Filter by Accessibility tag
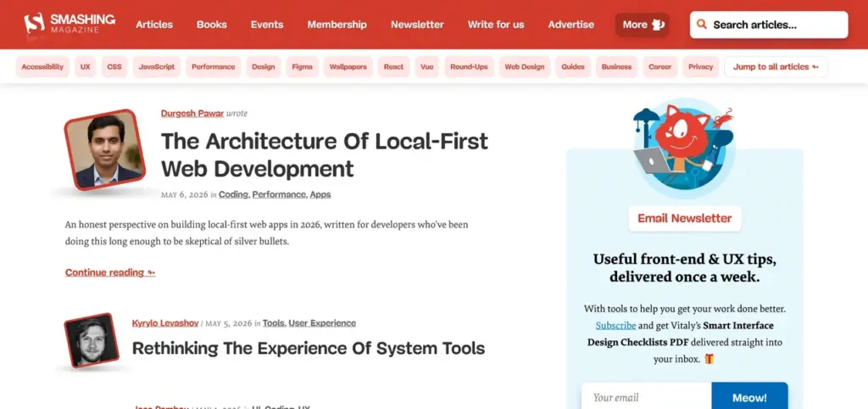The image size is (868, 409). click(42, 66)
